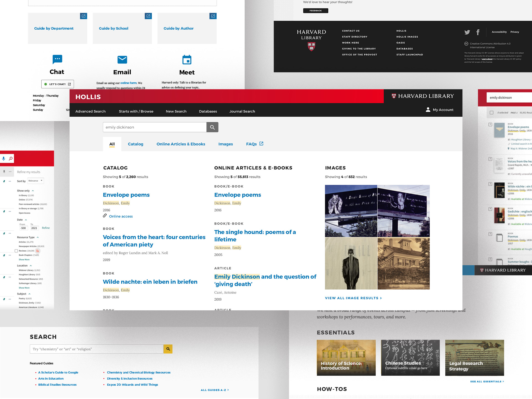Collapse the Show only filter section
The height and width of the screenshot is (399, 532).
click(x=33, y=191)
